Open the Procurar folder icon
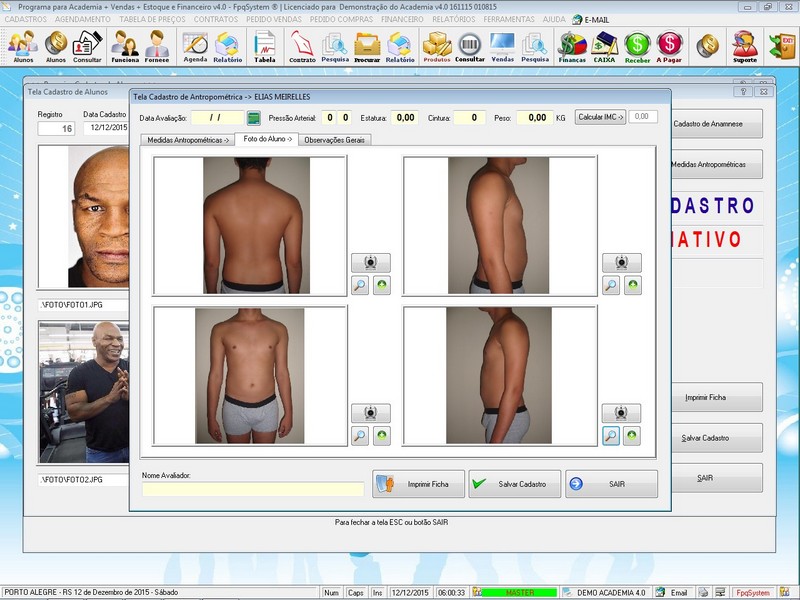This screenshot has width=800, height=600. coord(367,46)
